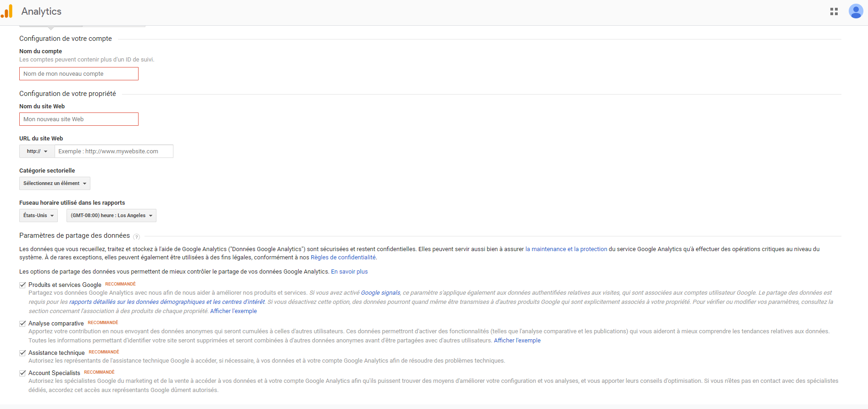Click the Analytics title text
The width and height of the screenshot is (868, 409).
click(x=41, y=11)
